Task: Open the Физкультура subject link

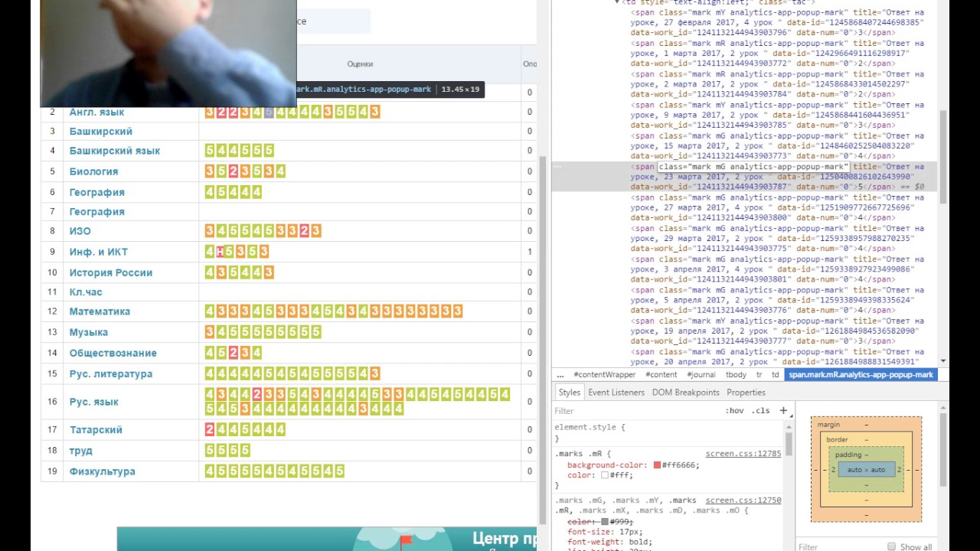Action: coord(103,471)
